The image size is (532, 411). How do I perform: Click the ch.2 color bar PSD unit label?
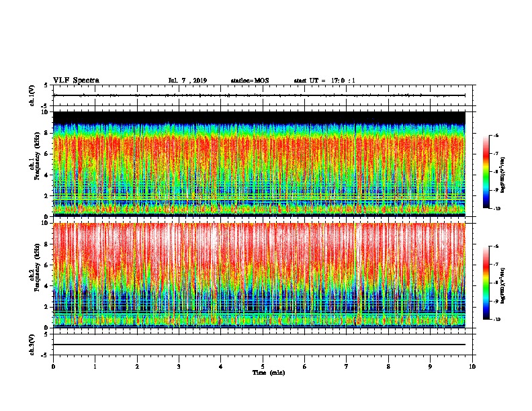coord(503,286)
